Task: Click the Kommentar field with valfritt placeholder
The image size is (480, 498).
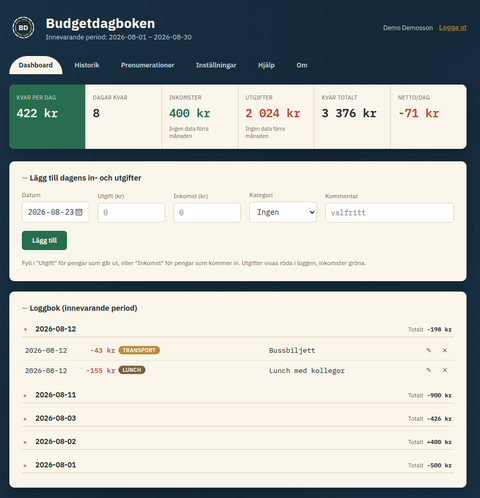Action: (x=389, y=212)
